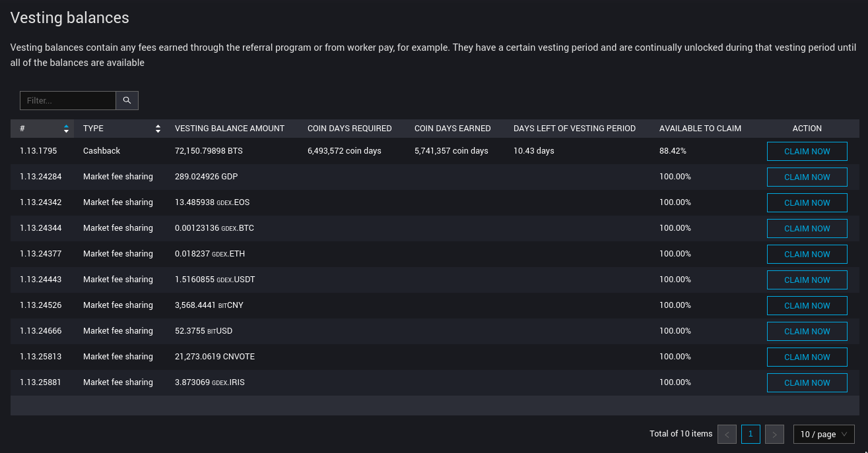Image resolution: width=868 pixels, height=453 pixels.
Task: Click the 6,493,572 coin days value
Action: pyautogui.click(x=345, y=151)
